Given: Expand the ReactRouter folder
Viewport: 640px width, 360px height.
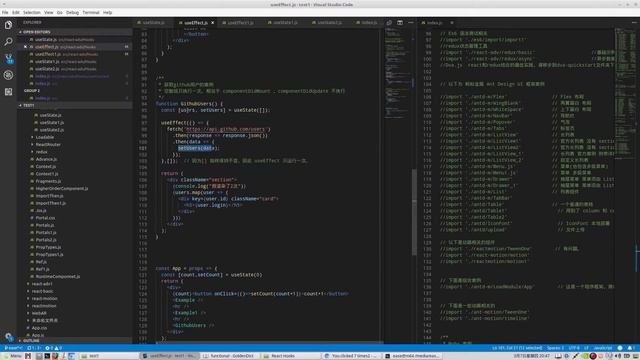Looking at the screenshot, I should pyautogui.click(x=48, y=144).
